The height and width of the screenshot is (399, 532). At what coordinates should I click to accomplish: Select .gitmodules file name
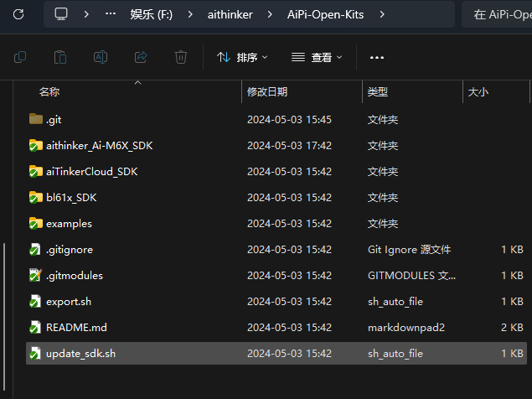point(75,276)
